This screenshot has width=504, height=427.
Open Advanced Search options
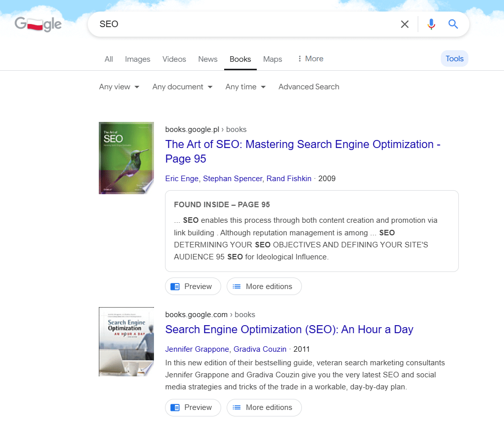tap(308, 87)
